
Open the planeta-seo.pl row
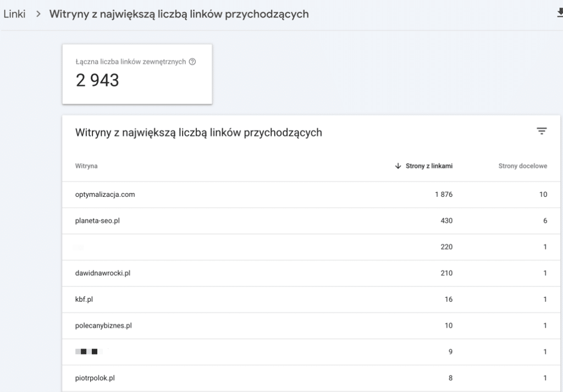tap(311, 221)
